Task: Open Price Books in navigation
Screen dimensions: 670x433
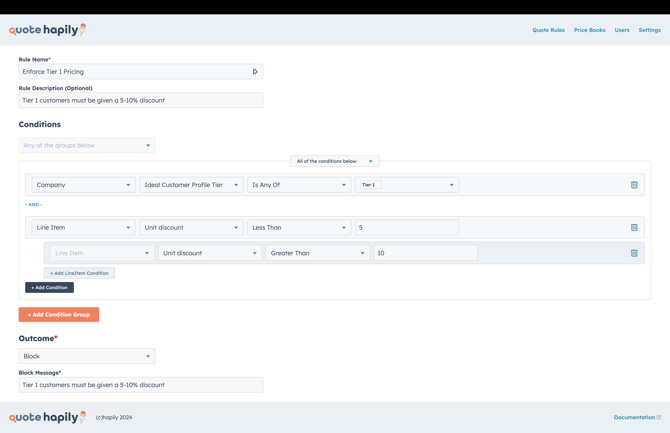Action: (589, 30)
